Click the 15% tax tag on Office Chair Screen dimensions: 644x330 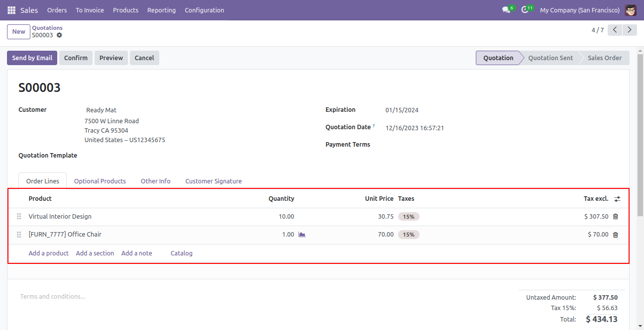(x=409, y=235)
